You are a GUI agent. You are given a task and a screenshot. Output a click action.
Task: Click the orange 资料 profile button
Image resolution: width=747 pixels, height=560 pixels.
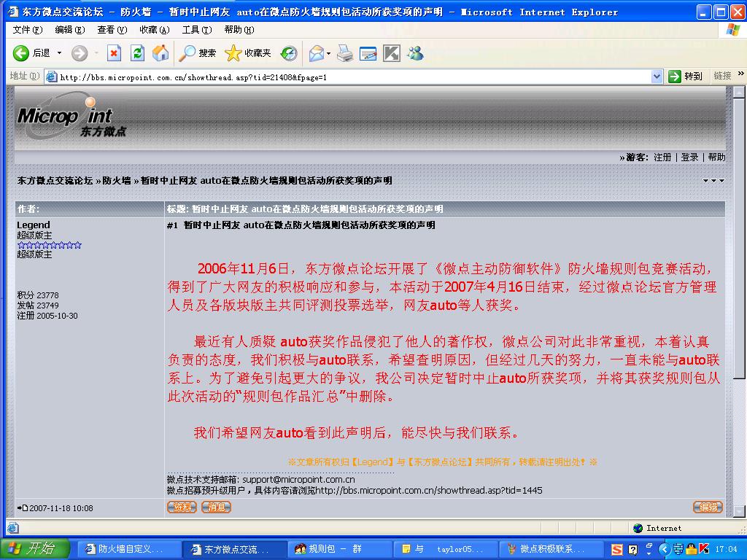(182, 507)
